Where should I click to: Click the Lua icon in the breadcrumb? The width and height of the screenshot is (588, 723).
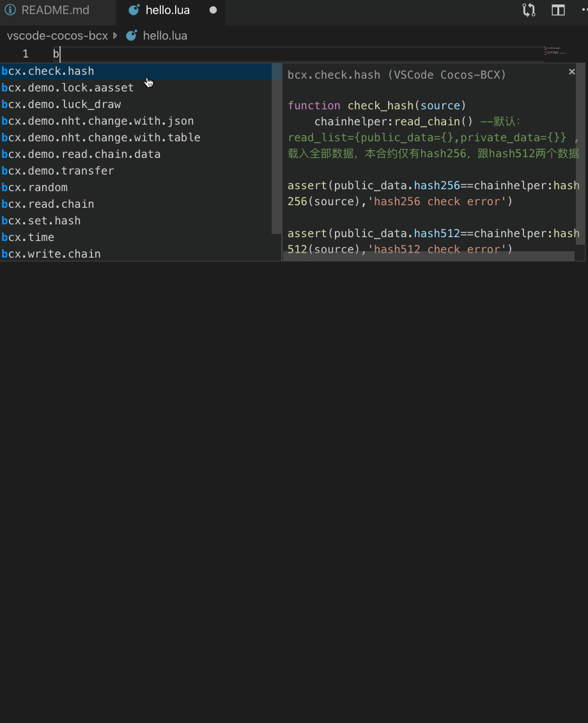[132, 36]
